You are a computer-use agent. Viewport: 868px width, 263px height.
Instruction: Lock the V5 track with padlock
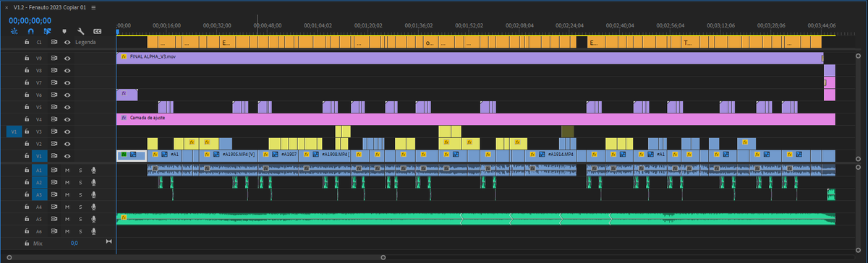(27, 107)
